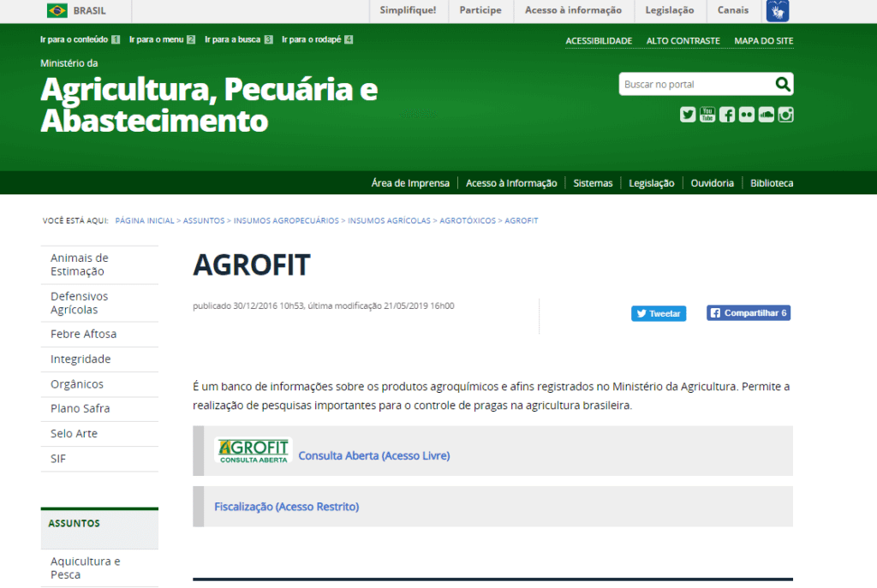Viewport: 877px width, 588px height.
Task: Open the Flickr photo icon
Action: tap(746, 114)
